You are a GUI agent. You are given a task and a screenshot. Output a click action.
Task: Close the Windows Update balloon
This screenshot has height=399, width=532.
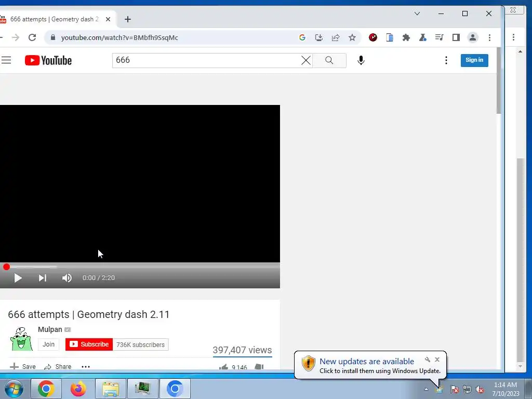437,360
